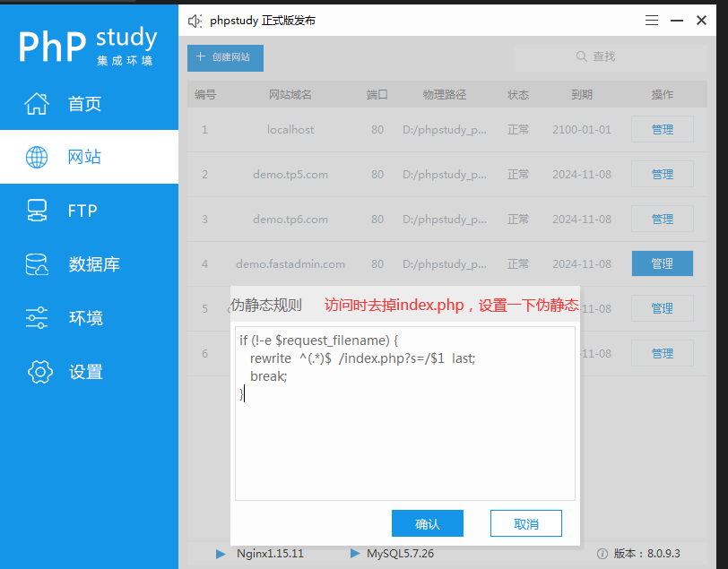Click the MySQL5.7.26 status text

[x=400, y=554]
